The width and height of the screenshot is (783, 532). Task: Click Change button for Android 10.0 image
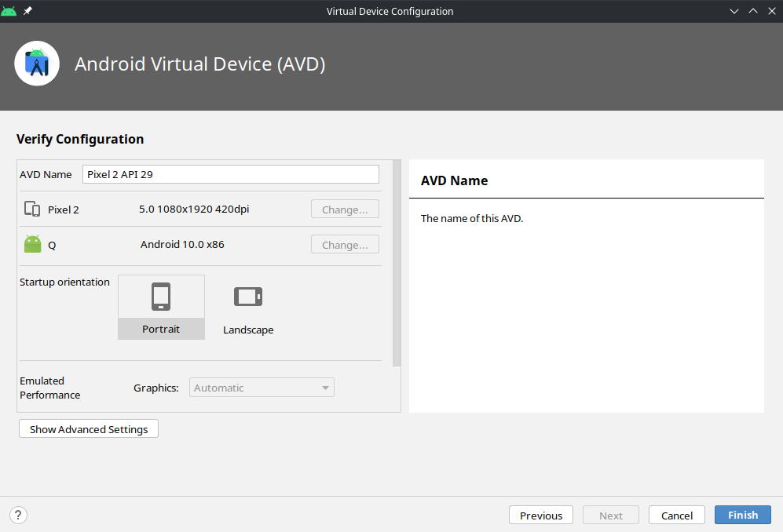coord(345,245)
